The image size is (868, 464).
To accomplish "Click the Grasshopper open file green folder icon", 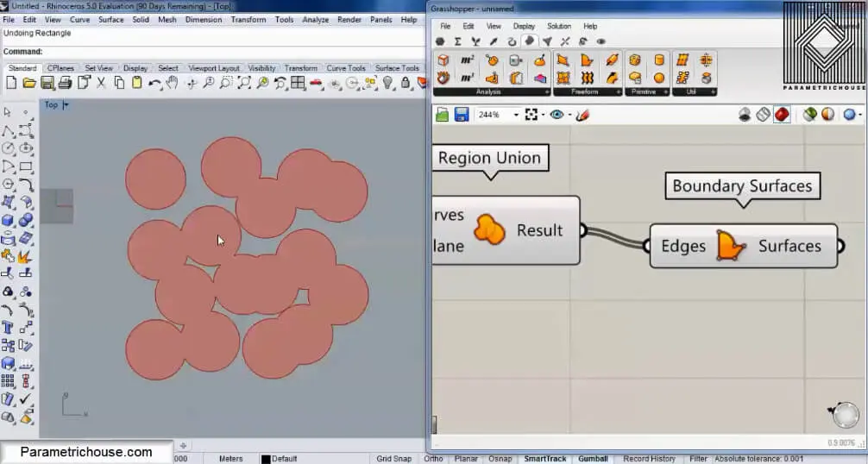I will pos(443,115).
